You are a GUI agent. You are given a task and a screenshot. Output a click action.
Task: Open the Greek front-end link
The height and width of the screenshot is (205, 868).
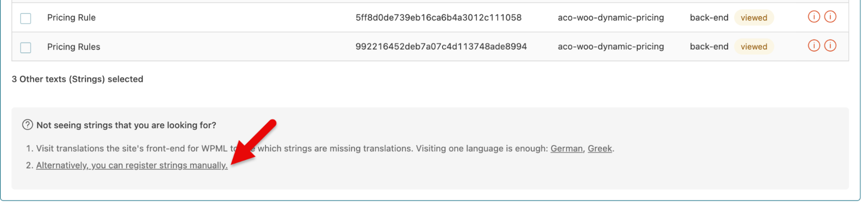point(600,148)
